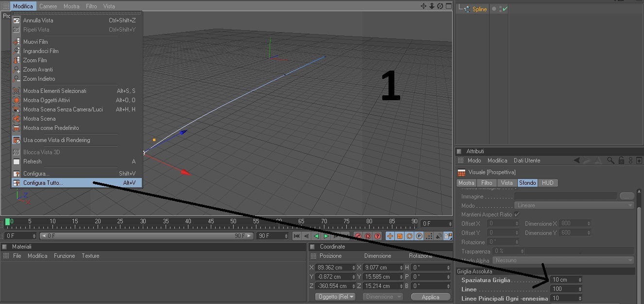The width and height of the screenshot is (644, 304).
Task: Open the Camere viewport menu
Action: (48, 6)
